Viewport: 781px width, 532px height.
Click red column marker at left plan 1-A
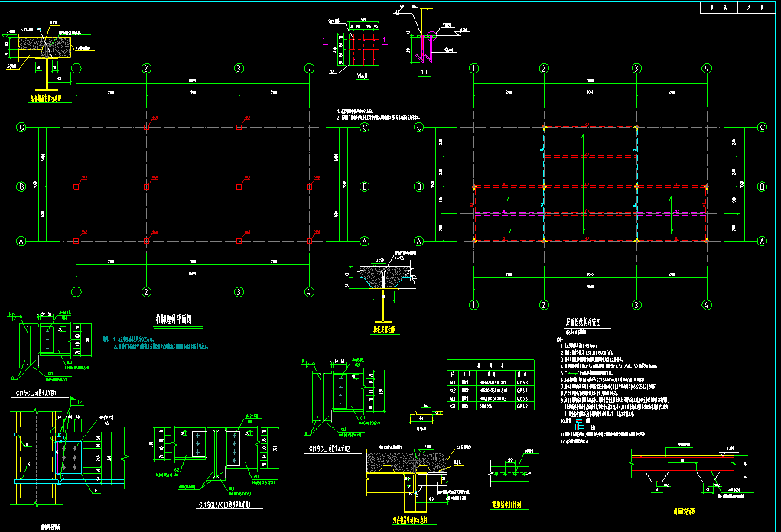coord(76,241)
